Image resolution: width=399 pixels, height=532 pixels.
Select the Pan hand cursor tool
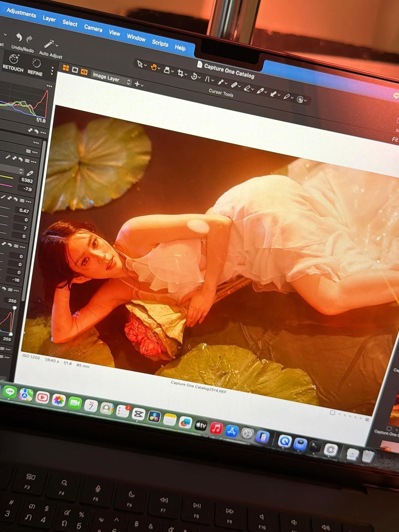click(154, 67)
